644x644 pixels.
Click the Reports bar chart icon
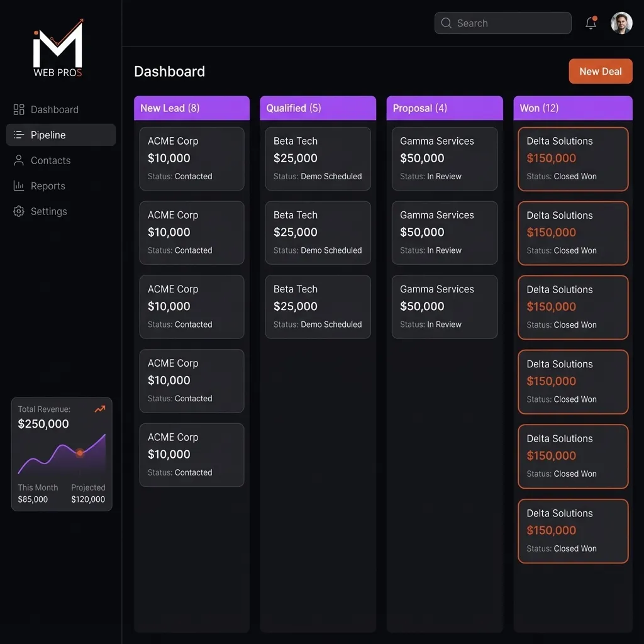(19, 186)
